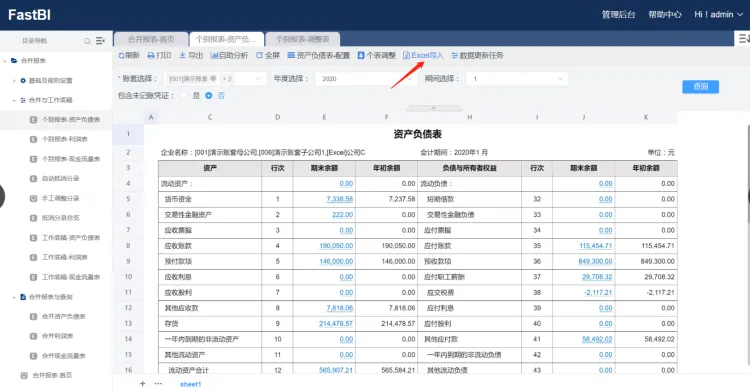Open 自助分析 self-service analysis
This screenshot has width=750, height=390.
click(230, 56)
